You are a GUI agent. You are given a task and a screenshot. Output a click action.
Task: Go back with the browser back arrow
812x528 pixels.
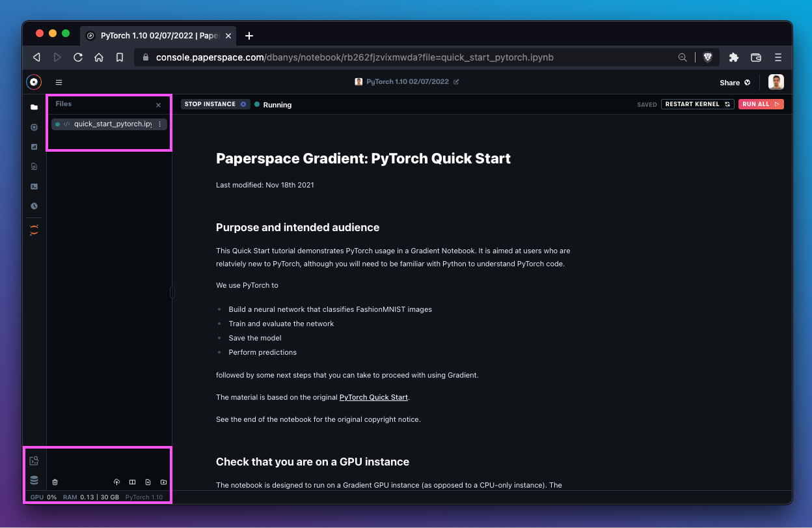point(36,57)
